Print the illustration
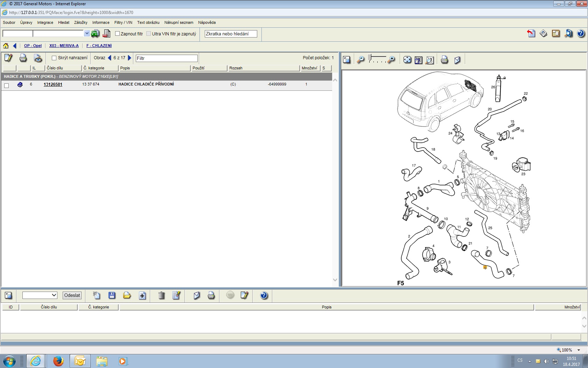Screen dimensions: 588x368 [x=444, y=60]
